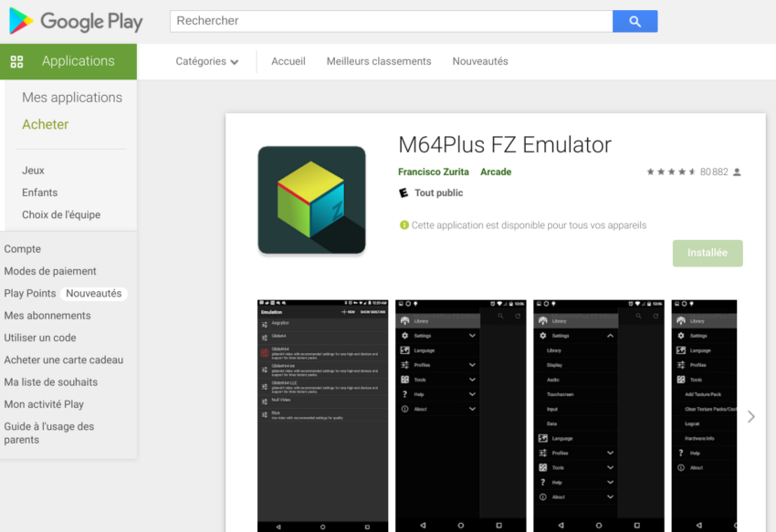Click the Nouveautés badge beside Play Points
The width and height of the screenshot is (776, 532).
[x=93, y=294]
